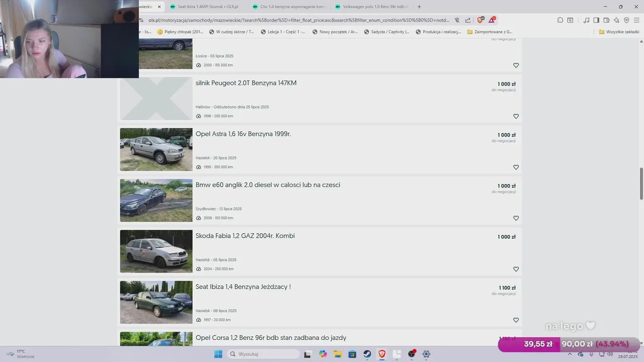
Task: Heart the Skoda Fabia 1,2 GAZ listing
Action: [x=516, y=269]
